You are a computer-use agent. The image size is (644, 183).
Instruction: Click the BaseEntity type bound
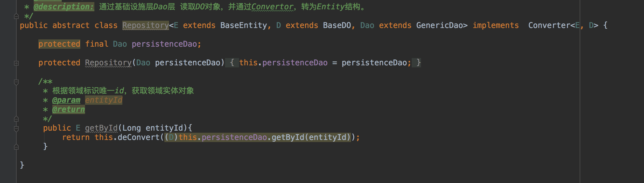point(244,25)
